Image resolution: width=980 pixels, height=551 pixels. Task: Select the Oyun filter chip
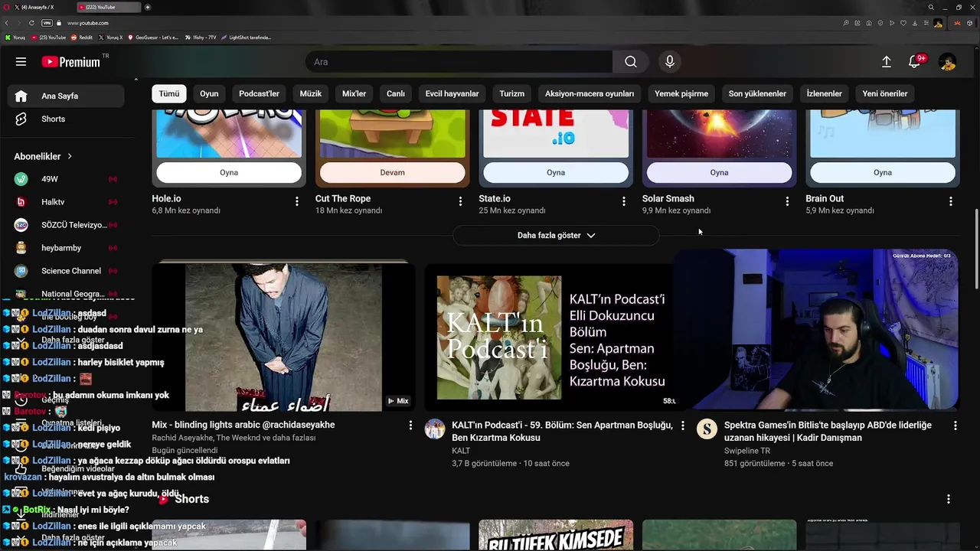click(x=209, y=93)
